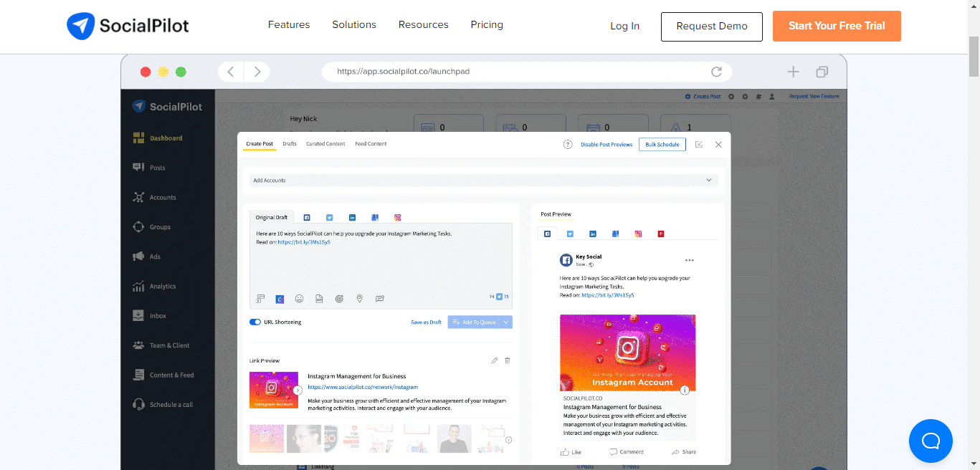Open the Features menu in the site header
Image resolution: width=980 pixels, height=470 pixels.
(289, 24)
